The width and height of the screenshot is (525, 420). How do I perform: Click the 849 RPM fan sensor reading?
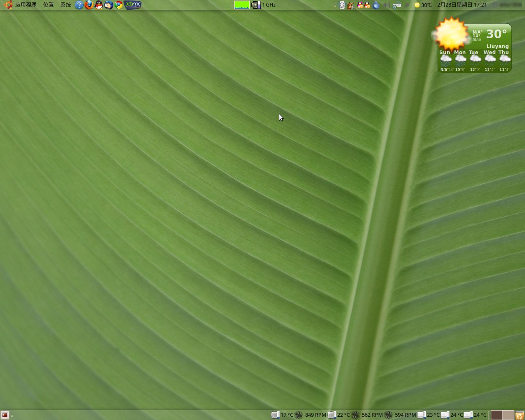coord(315,415)
